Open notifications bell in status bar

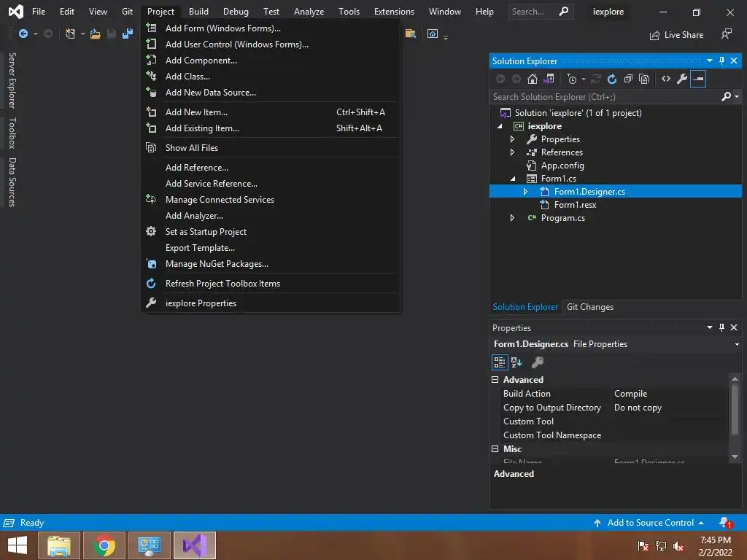726,523
